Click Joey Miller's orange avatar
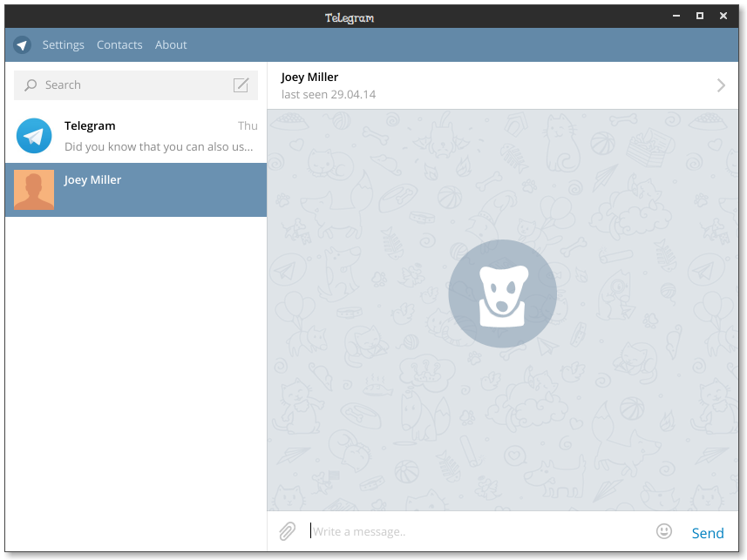 [x=34, y=190]
